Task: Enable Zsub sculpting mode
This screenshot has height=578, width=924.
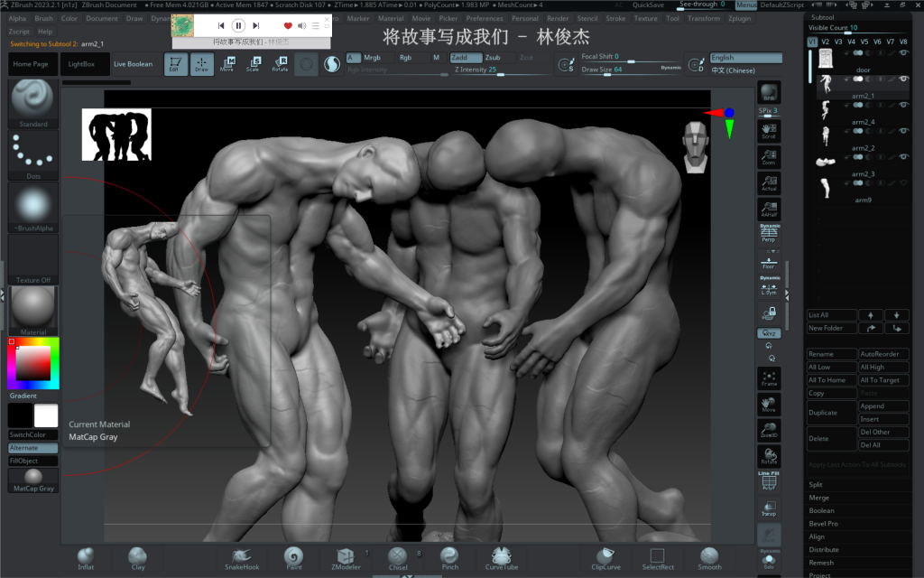Action: pos(492,57)
